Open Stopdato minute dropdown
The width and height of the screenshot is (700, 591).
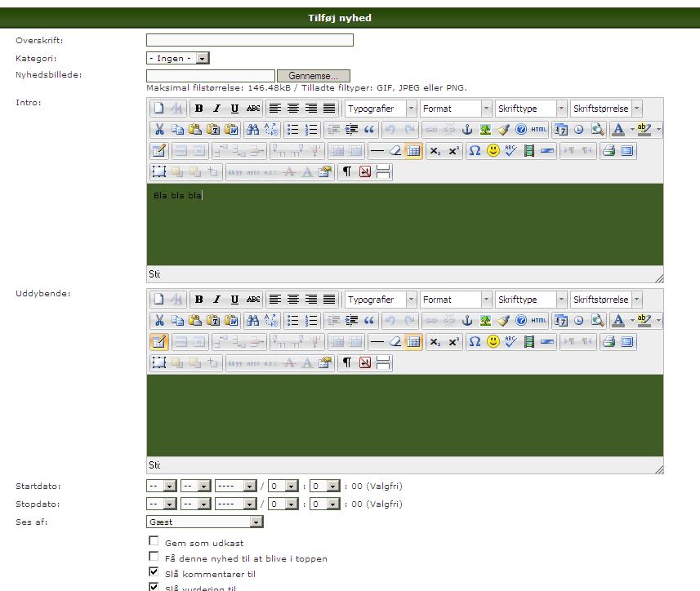(x=325, y=504)
